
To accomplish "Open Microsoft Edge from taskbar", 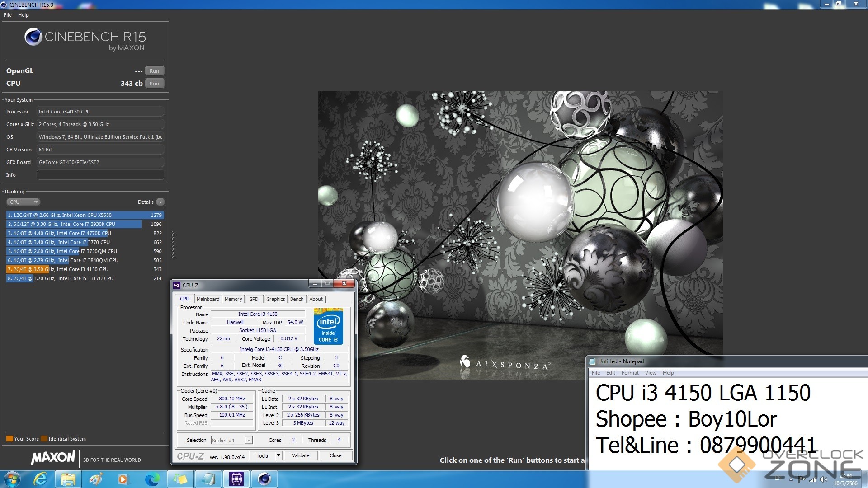I will point(152,479).
